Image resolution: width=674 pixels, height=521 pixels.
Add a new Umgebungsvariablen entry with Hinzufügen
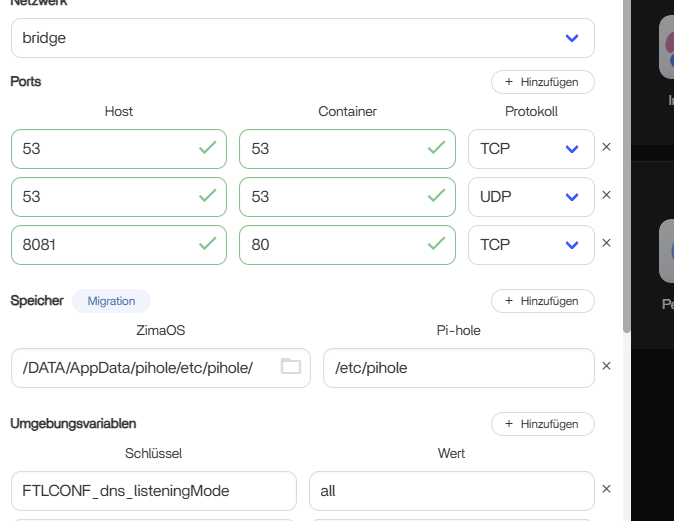(x=542, y=424)
